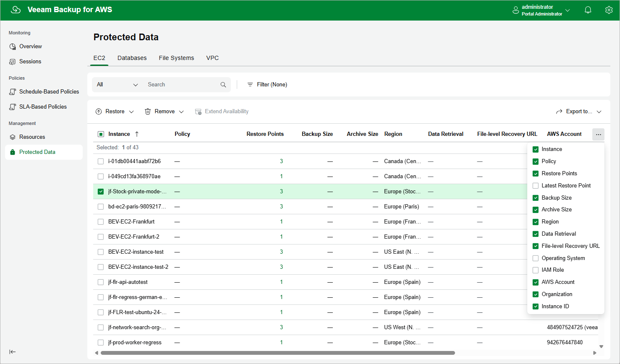This screenshot has width=620, height=364.
Task: Click the Veeam cloud logo icon
Action: [16, 10]
